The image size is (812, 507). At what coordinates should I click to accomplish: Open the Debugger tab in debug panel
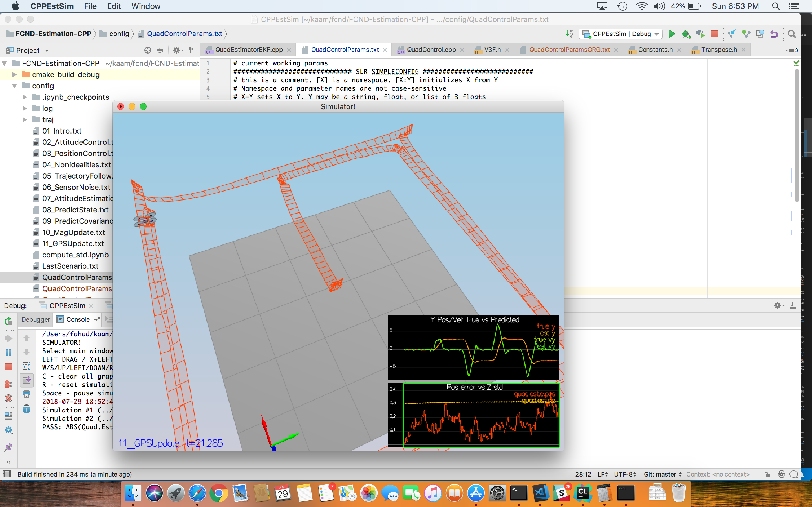tap(36, 319)
